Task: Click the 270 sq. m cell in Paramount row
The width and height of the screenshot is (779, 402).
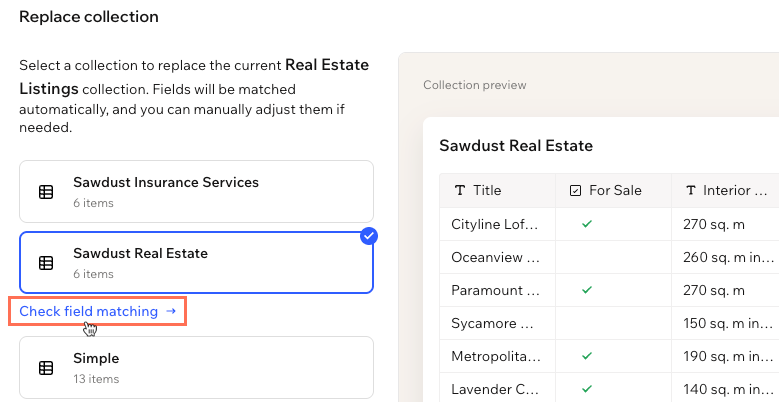Action: pos(725,290)
